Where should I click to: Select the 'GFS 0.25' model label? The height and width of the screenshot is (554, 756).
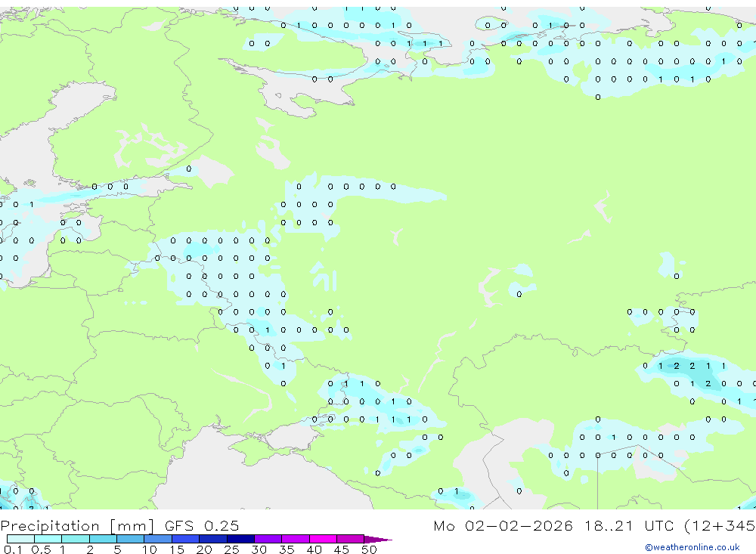202,526
